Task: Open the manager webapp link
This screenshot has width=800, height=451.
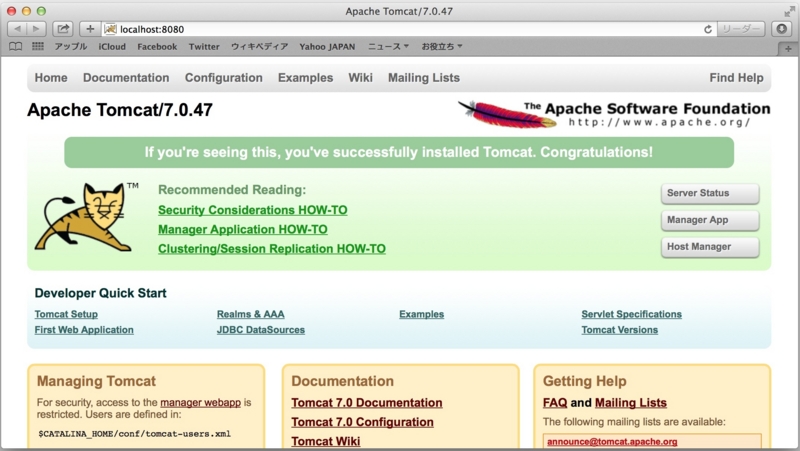Action: 201,403
